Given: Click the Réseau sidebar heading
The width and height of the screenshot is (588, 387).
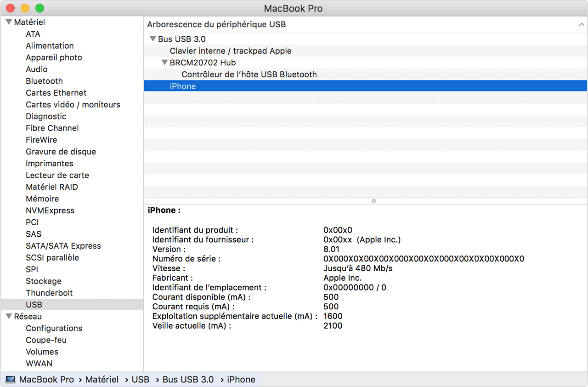Looking at the screenshot, I should coord(28,317).
